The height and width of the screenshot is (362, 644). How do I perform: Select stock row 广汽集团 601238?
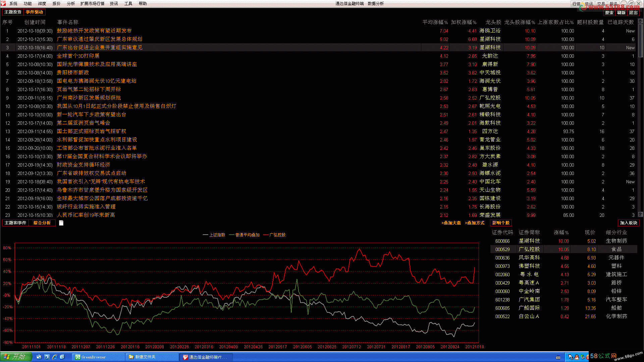pyautogui.click(x=563, y=300)
